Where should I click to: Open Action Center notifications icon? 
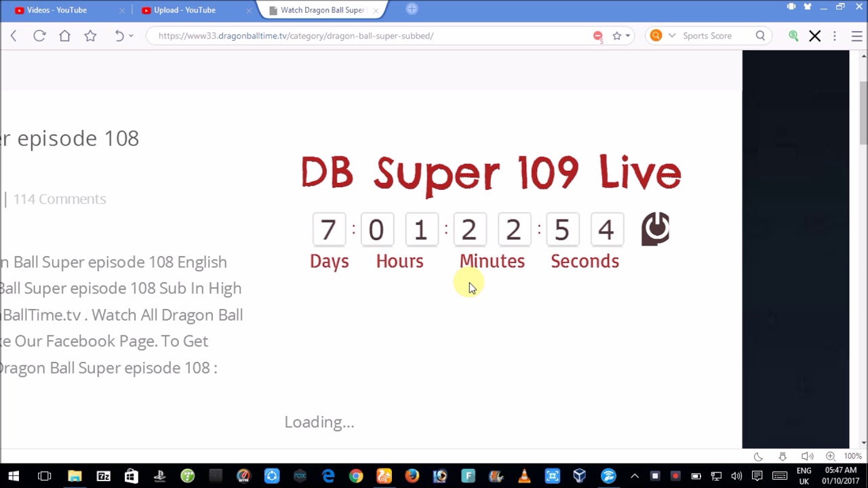(757, 476)
